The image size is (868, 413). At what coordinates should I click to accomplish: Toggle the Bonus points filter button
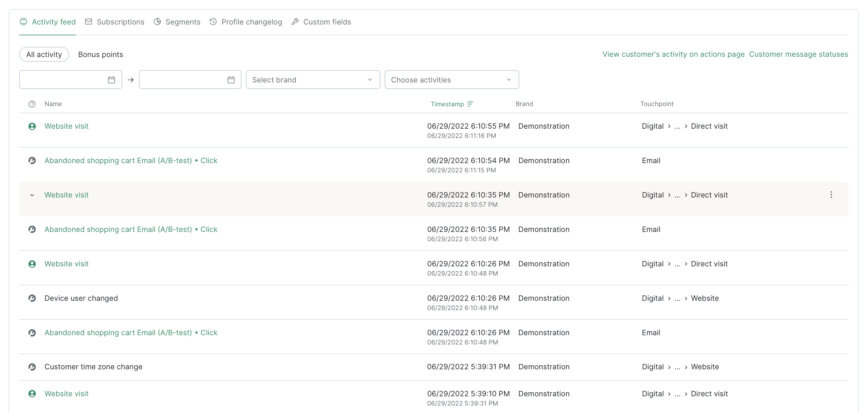click(x=101, y=54)
